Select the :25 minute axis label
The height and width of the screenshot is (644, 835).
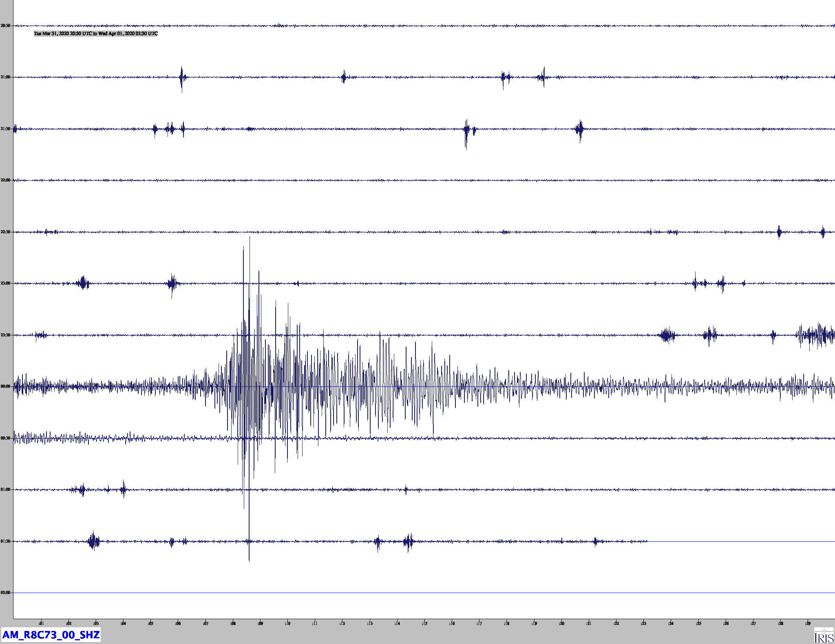point(698,623)
